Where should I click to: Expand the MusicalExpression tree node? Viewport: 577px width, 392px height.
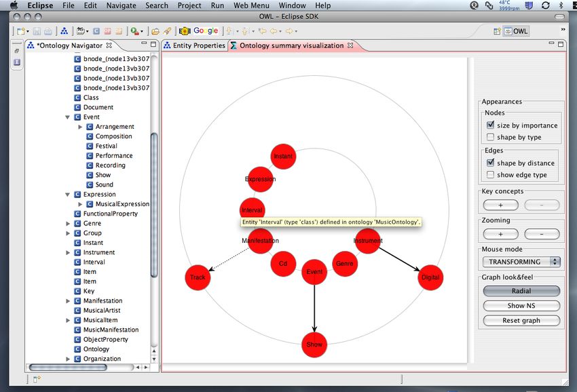(80, 204)
